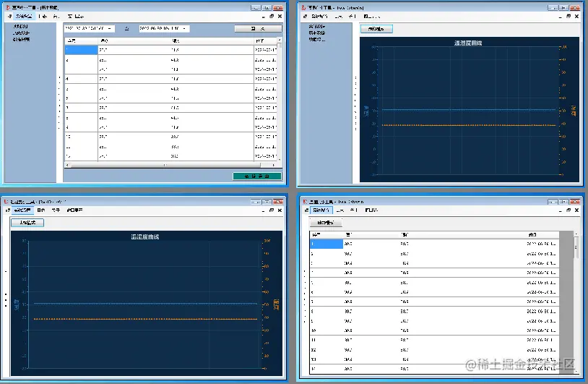This screenshot has width=588, height=384.
Task: Select the third sidebar item in the top-right window
Action: pos(317,39)
